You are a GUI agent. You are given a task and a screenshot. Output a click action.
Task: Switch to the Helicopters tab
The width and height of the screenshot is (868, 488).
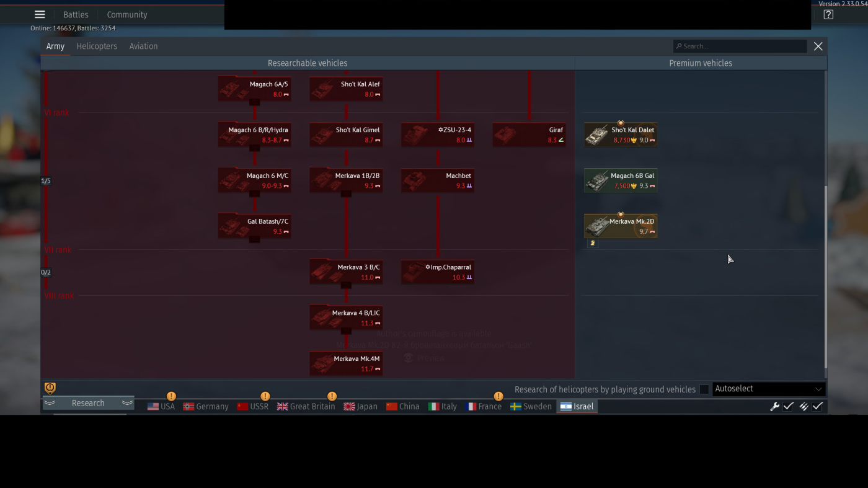tap(97, 47)
